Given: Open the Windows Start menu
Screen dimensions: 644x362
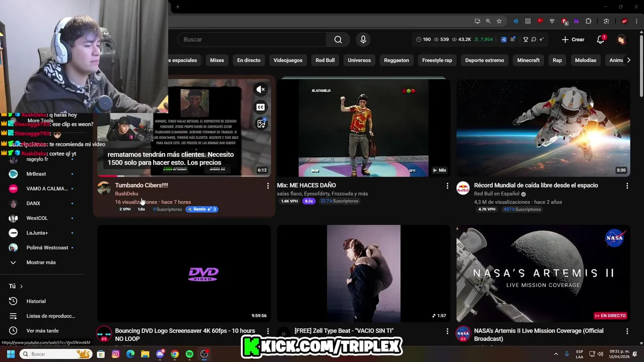Looking at the screenshot, I should tap(11, 354).
